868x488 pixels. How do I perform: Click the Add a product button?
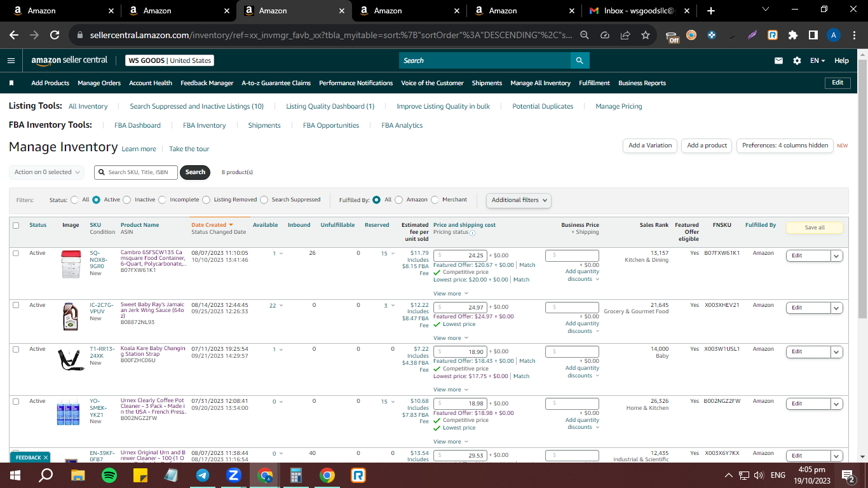[707, 146]
